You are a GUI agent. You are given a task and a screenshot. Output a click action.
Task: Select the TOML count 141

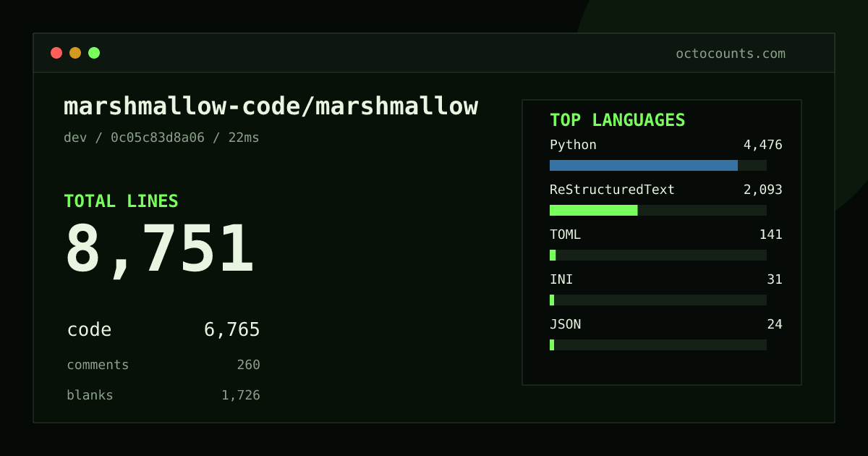pos(770,235)
